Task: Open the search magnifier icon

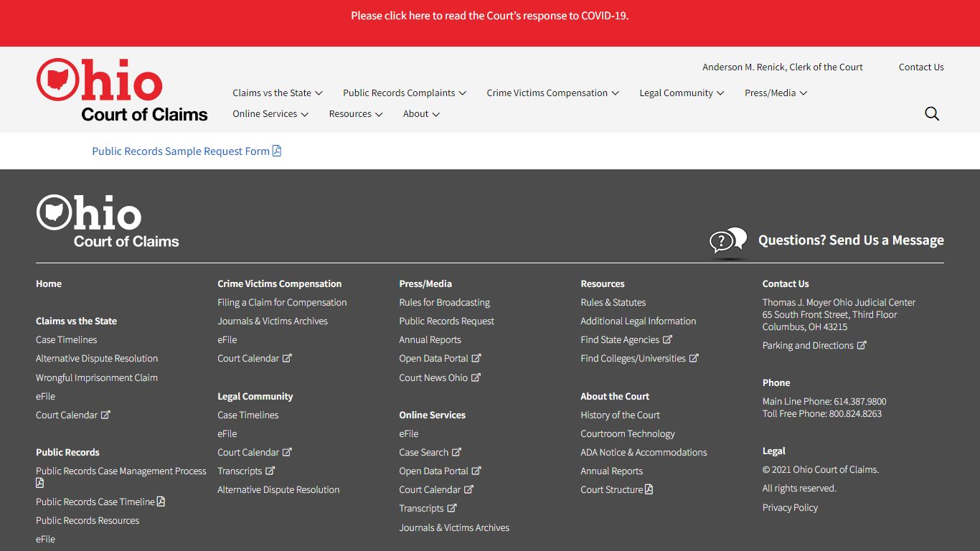Action: pos(932,113)
